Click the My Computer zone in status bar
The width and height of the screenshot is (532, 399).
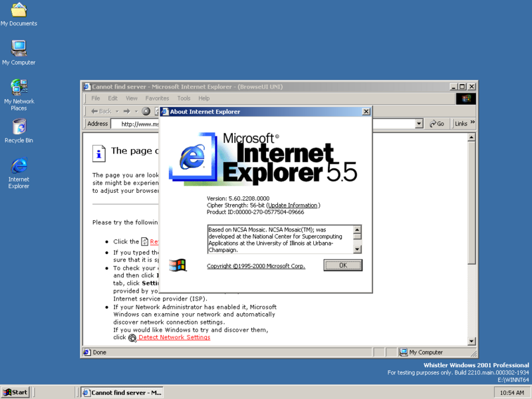421,352
